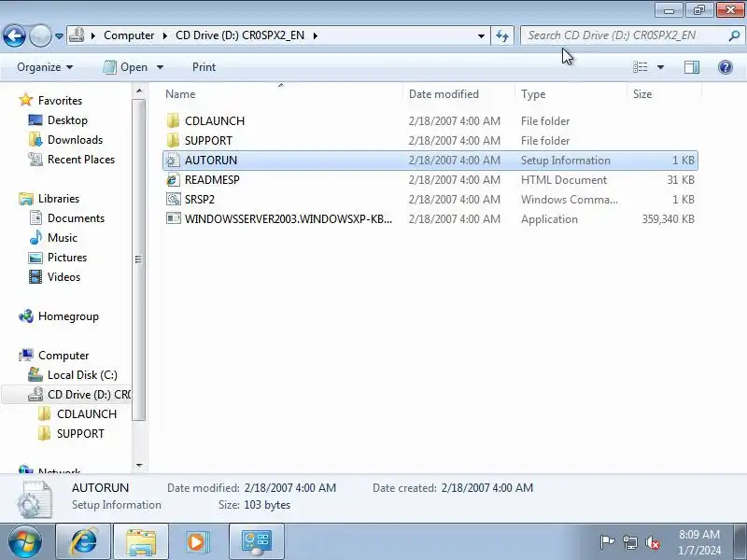Go back with the Back arrow button
Viewport: 747px width, 560px height.
tap(14, 35)
